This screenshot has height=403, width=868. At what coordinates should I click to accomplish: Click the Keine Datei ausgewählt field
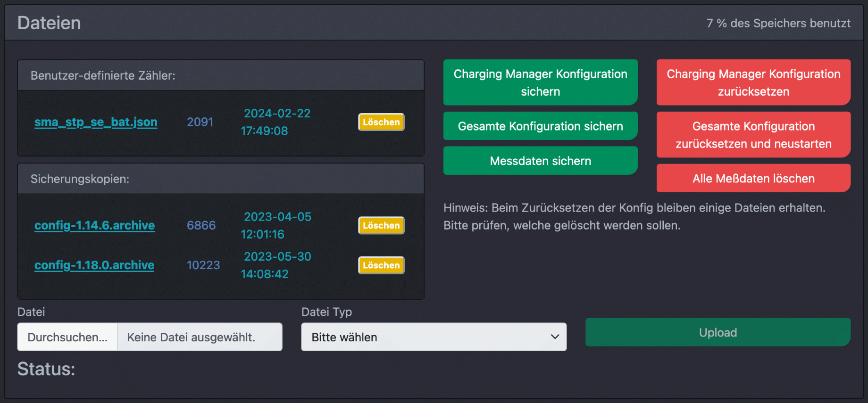[199, 337]
